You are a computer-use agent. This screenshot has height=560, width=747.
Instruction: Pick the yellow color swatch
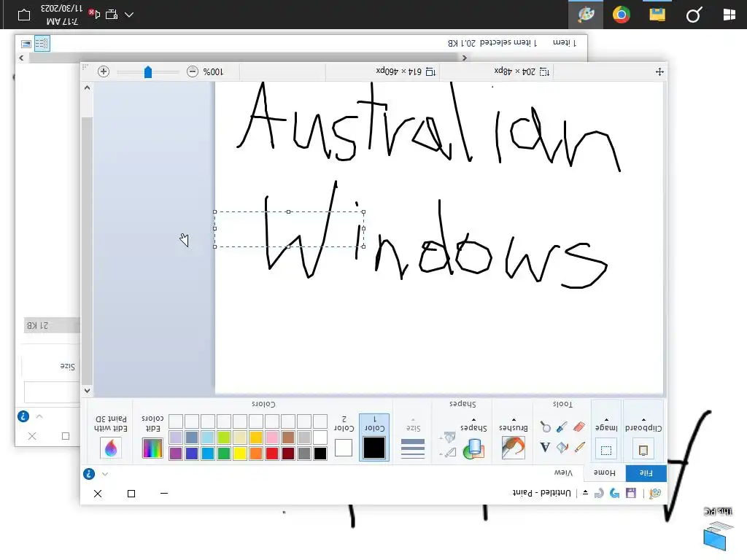click(240, 454)
